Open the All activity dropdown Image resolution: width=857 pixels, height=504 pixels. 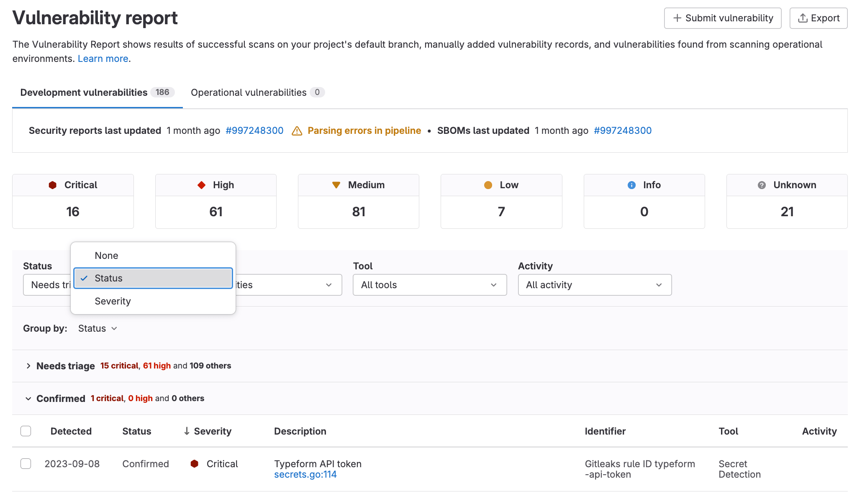[594, 285]
